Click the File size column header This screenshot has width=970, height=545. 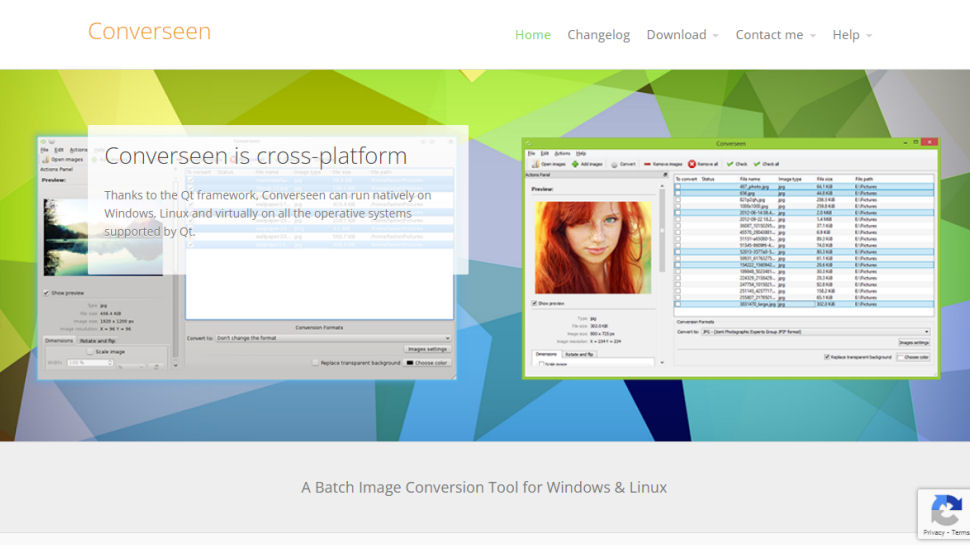[825, 179]
